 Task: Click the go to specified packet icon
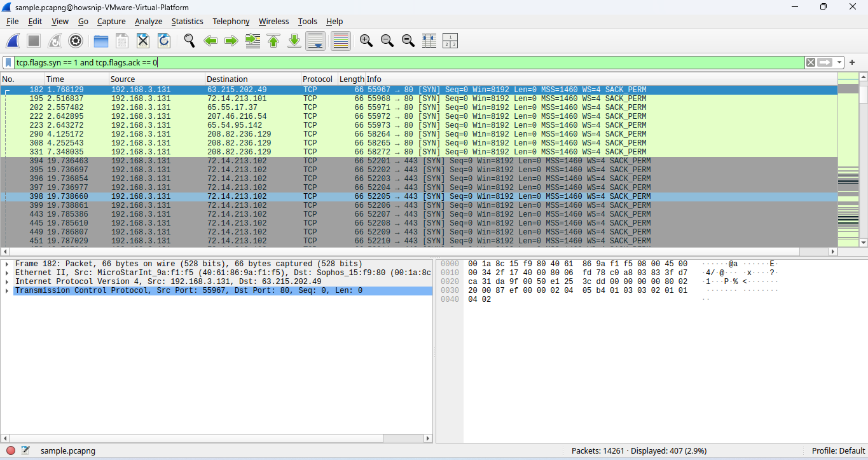[252, 41]
